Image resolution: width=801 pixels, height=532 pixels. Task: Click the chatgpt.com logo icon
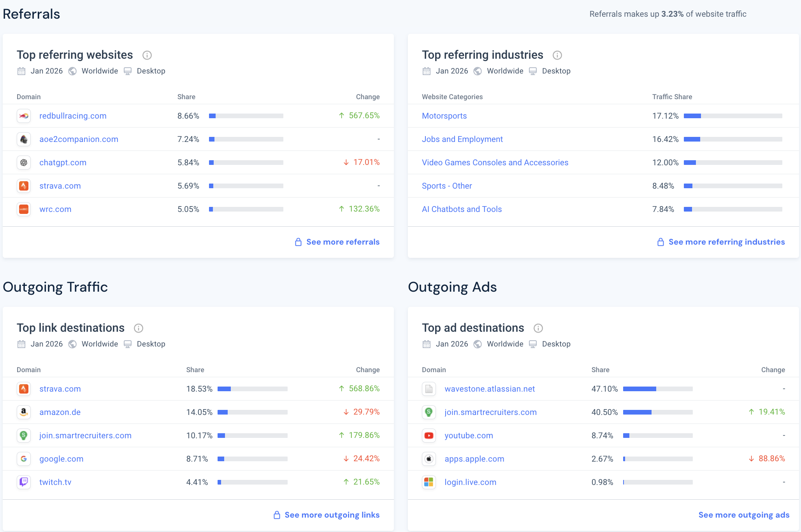pos(24,163)
